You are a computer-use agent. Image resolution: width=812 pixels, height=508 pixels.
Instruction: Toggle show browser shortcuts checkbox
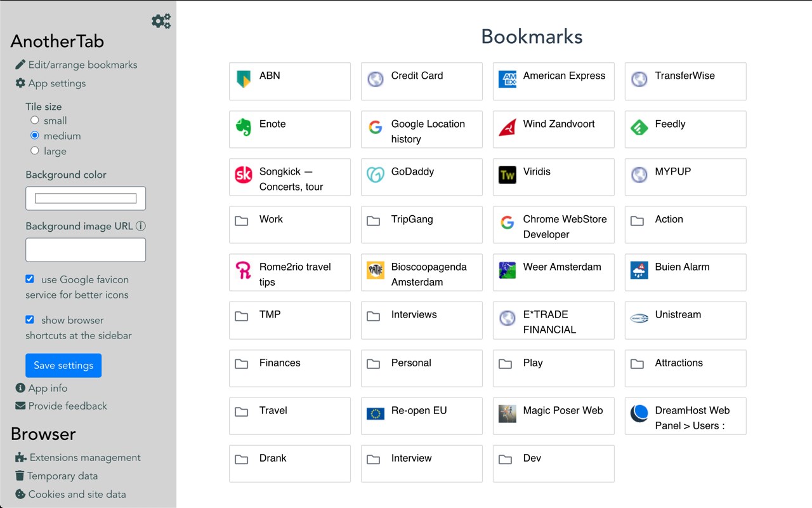point(30,319)
